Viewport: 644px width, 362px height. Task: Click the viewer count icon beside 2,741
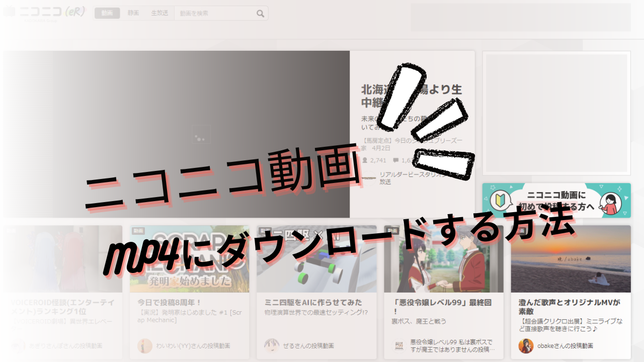(365, 160)
